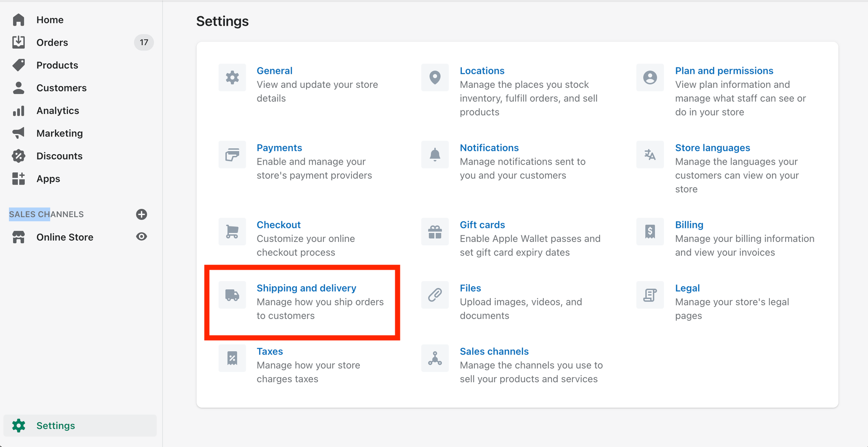Open Analytics using the bar chart icon

click(18, 110)
